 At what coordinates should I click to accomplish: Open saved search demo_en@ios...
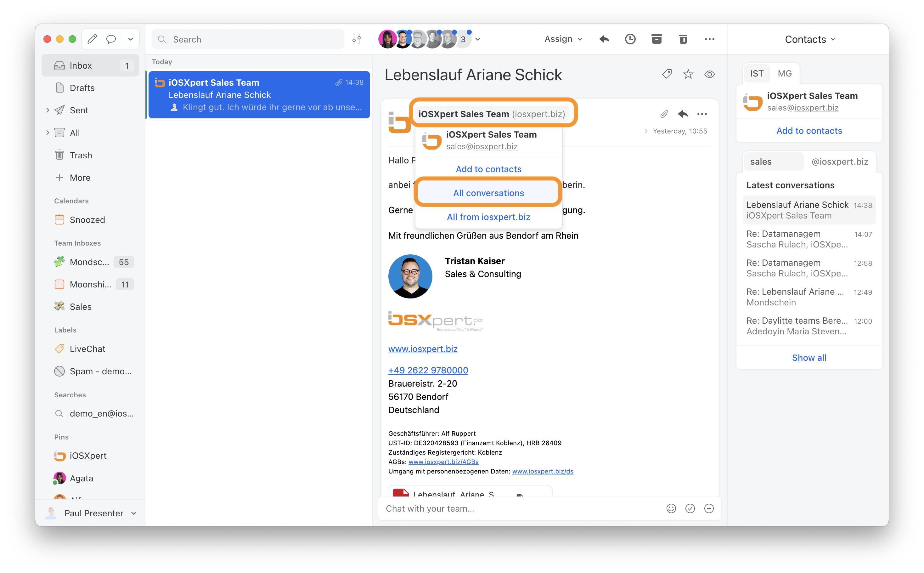(x=90, y=413)
